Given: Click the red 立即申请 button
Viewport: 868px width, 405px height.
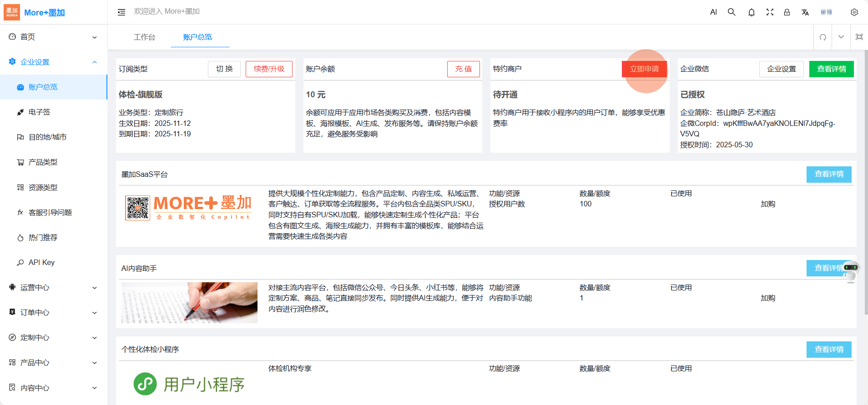Looking at the screenshot, I should point(644,69).
